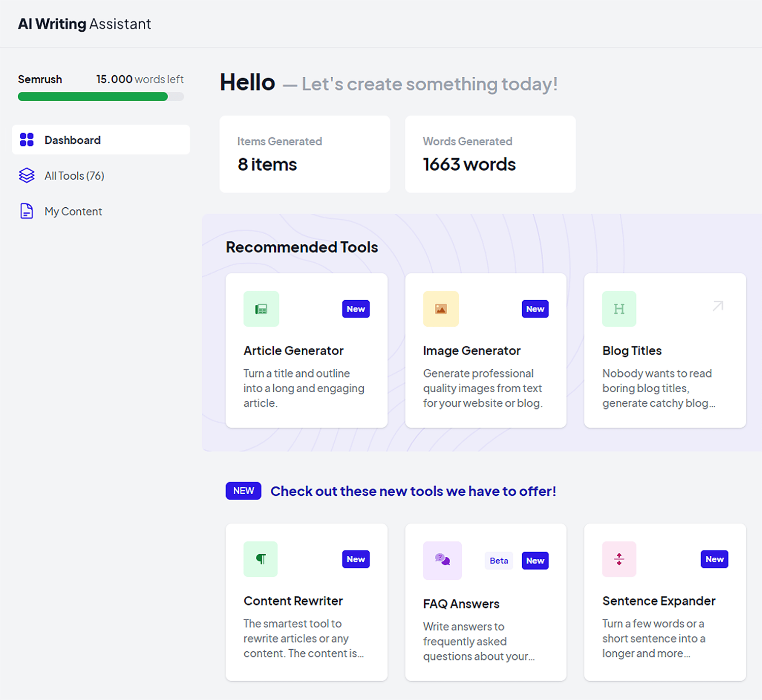762x700 pixels.
Task: Click the New badge on FAQ Answers
Action: pos(535,561)
